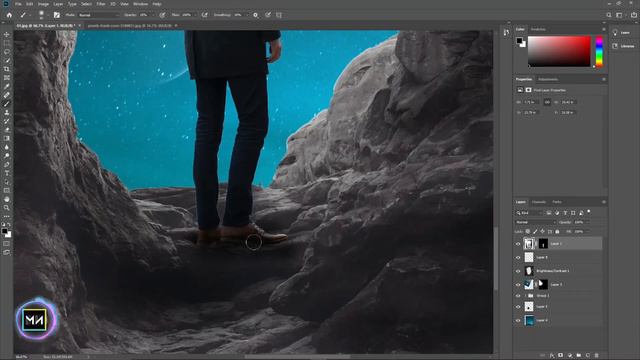This screenshot has width=640, height=360.
Task: Select the Move tool
Action: (7, 35)
